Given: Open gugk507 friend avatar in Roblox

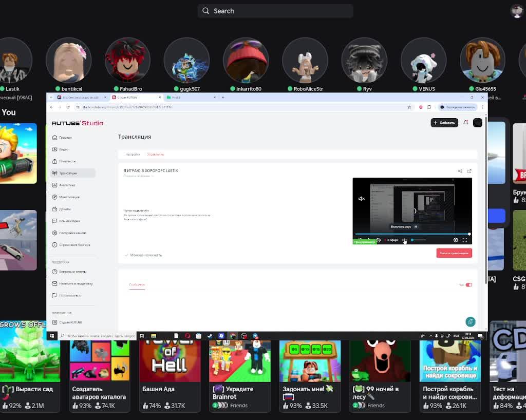Looking at the screenshot, I should pos(186,61).
